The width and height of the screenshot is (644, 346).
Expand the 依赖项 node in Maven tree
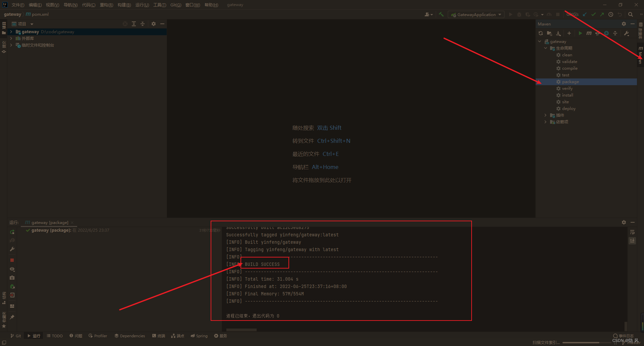(546, 122)
